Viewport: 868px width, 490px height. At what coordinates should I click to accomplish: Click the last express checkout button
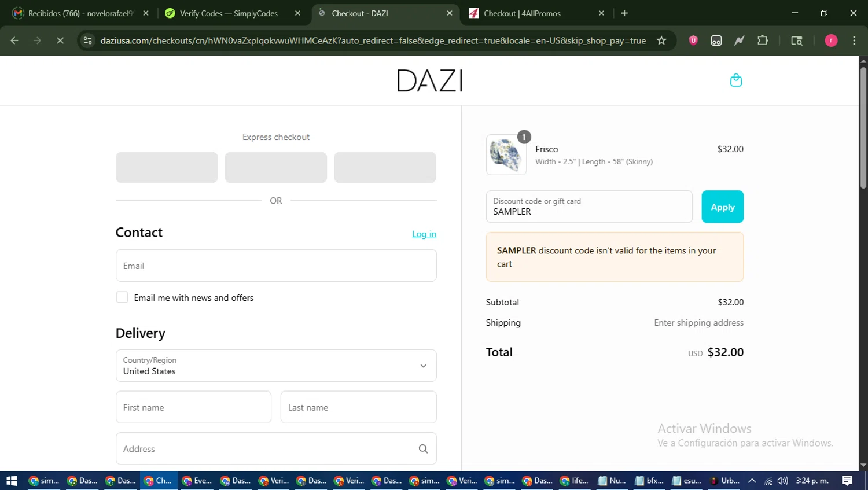385,167
